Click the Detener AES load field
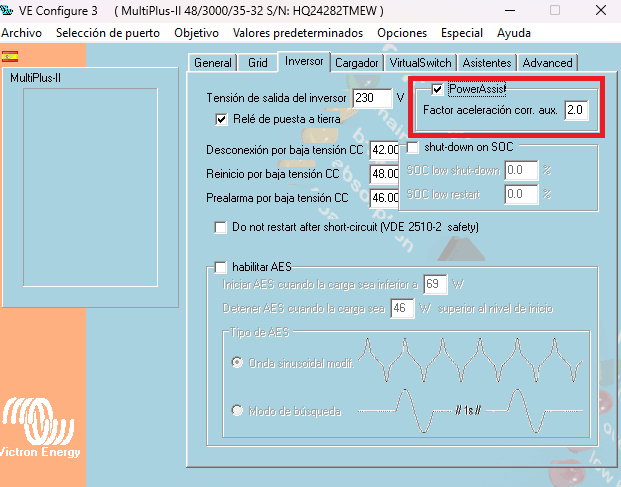This screenshot has height=487, width=621. [402, 308]
